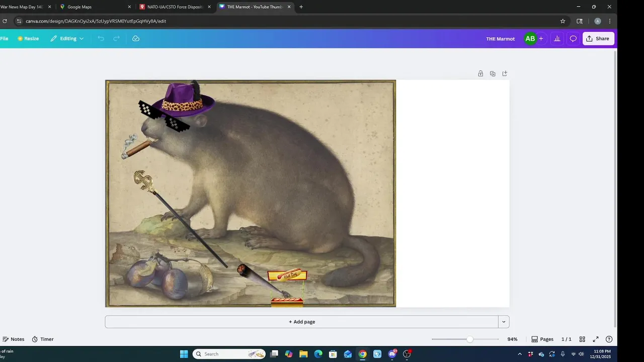Show hidden system tray icons
This screenshot has width=644, height=362.
[520, 354]
